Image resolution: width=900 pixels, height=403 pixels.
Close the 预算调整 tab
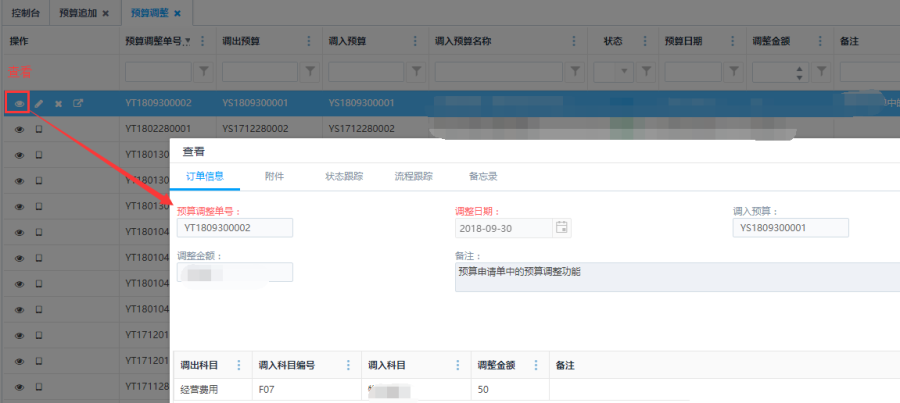(177, 13)
